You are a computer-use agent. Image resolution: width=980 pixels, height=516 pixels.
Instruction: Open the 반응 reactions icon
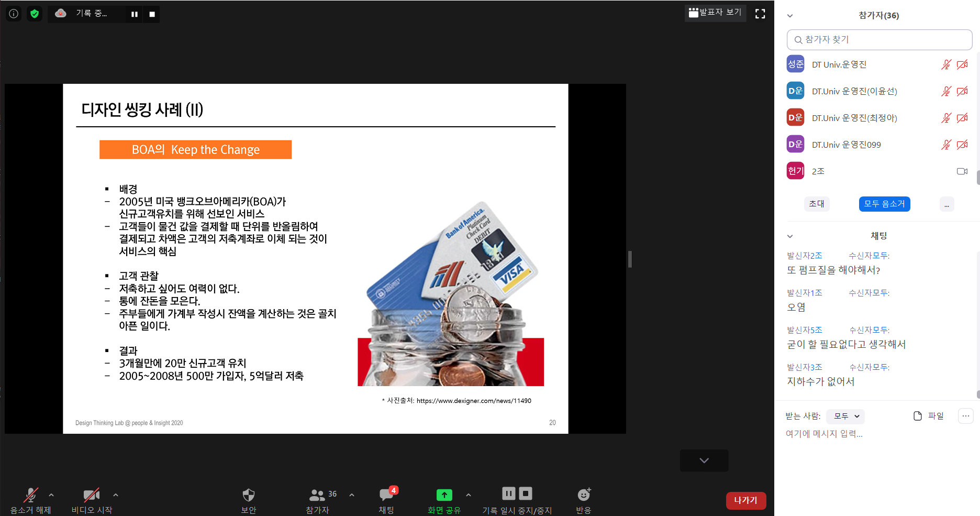pyautogui.click(x=583, y=495)
